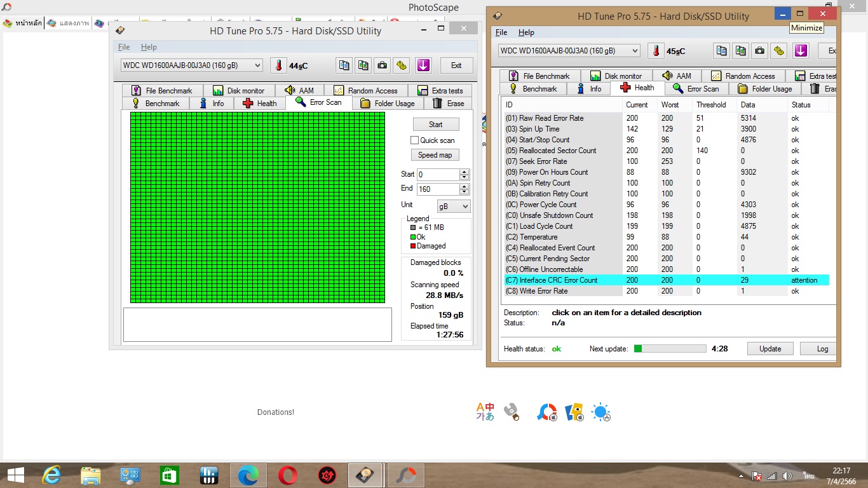Open File Explorer from taskbar
Viewport: 868px width, 488px height.
[91, 475]
